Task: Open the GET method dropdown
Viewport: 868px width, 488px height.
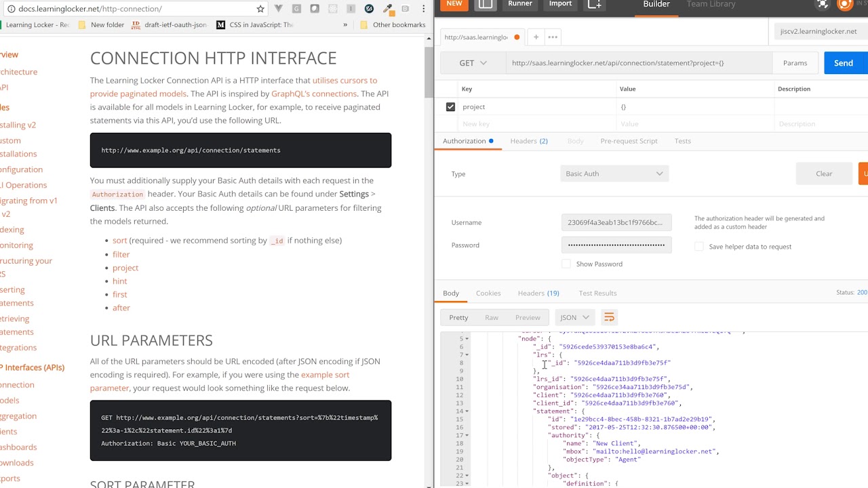Action: pos(473,63)
